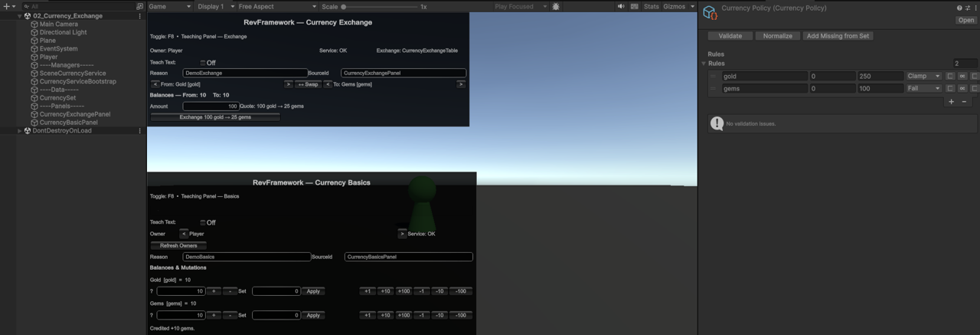Viewport: 980px width, 335px height.
Task: Remove a rule with the minus icon
Action: coord(964,101)
